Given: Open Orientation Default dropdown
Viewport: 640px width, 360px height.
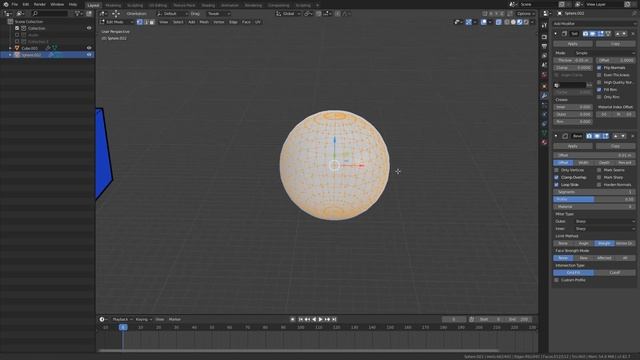Looking at the screenshot, I should tap(172, 13).
